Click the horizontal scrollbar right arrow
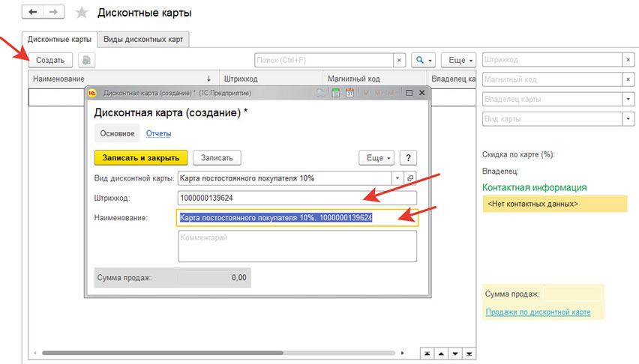 click(x=402, y=353)
